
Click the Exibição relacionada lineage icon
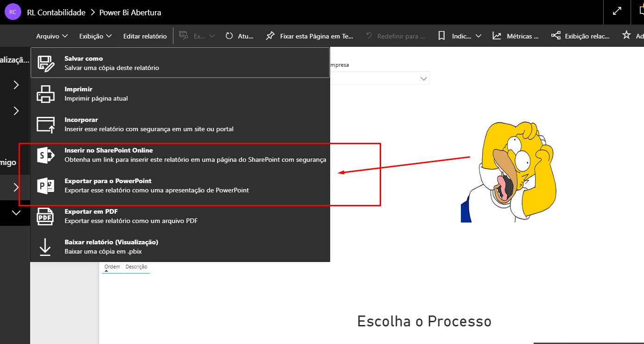click(555, 36)
